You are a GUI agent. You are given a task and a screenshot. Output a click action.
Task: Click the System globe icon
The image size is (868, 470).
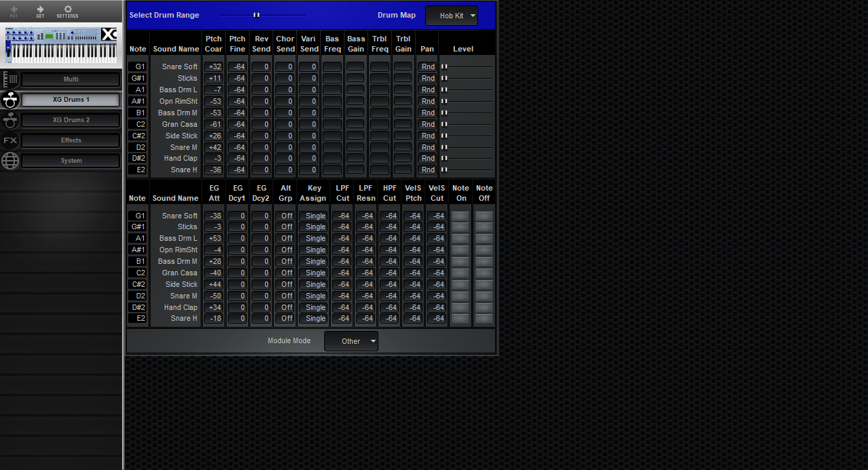coord(10,161)
